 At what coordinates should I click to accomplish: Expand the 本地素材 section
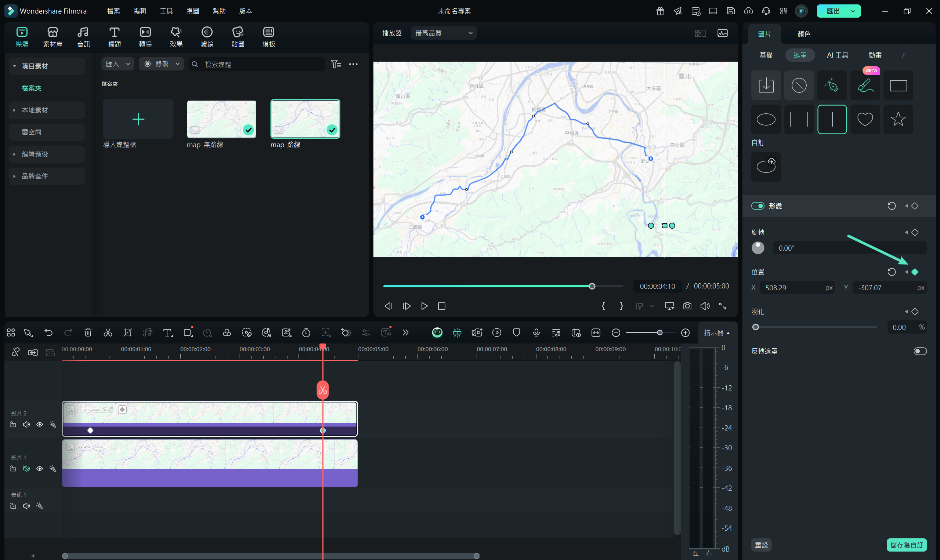click(x=47, y=110)
